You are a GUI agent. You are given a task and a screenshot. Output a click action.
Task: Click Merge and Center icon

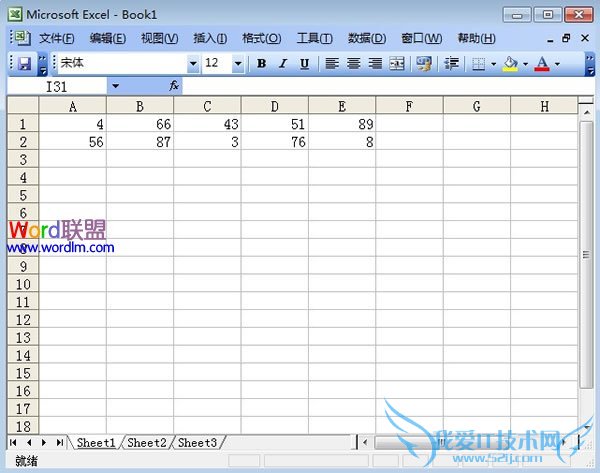(x=396, y=64)
